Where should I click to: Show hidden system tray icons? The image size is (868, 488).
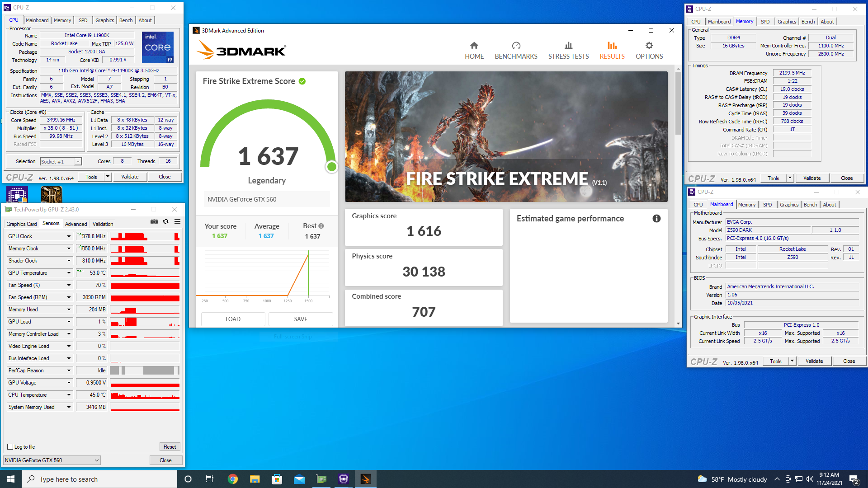point(777,479)
